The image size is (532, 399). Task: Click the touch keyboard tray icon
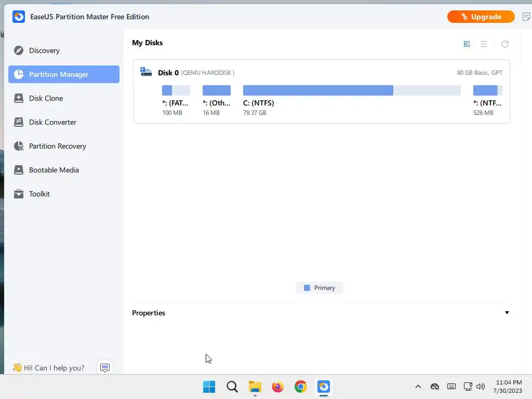pos(451,387)
